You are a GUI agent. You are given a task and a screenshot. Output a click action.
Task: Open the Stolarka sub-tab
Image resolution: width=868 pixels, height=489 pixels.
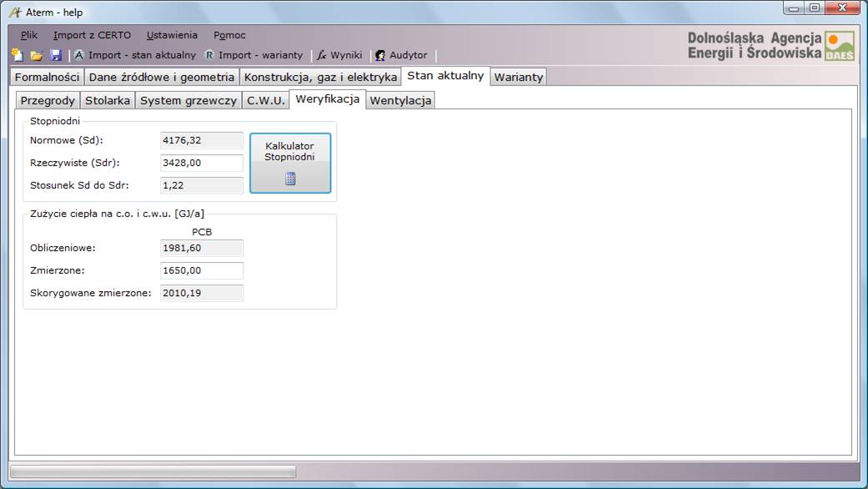pos(108,100)
